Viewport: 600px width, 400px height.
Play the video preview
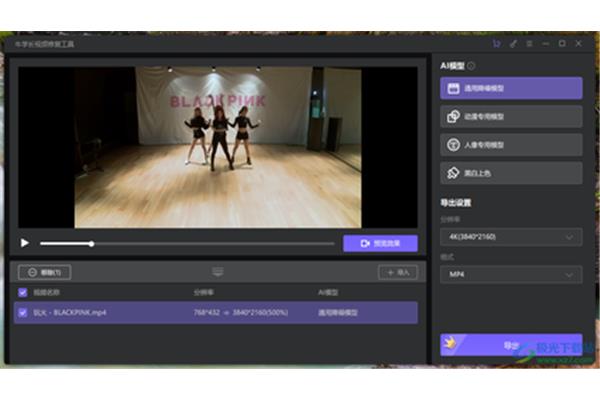[x=25, y=243]
